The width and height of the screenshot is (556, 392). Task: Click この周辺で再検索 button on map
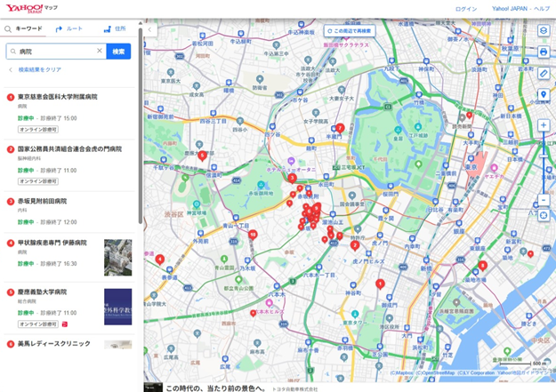point(350,31)
